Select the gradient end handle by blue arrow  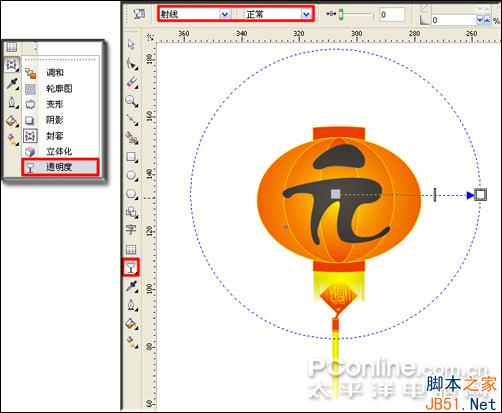[x=480, y=195]
